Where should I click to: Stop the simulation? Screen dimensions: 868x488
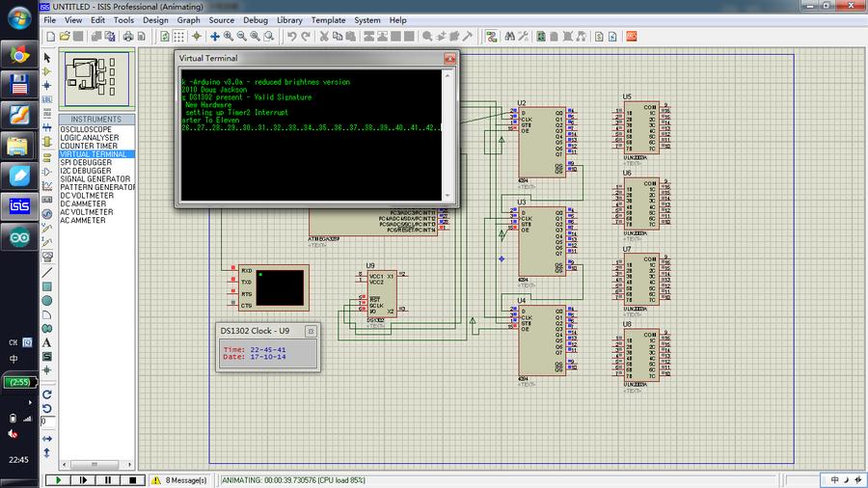point(133,480)
